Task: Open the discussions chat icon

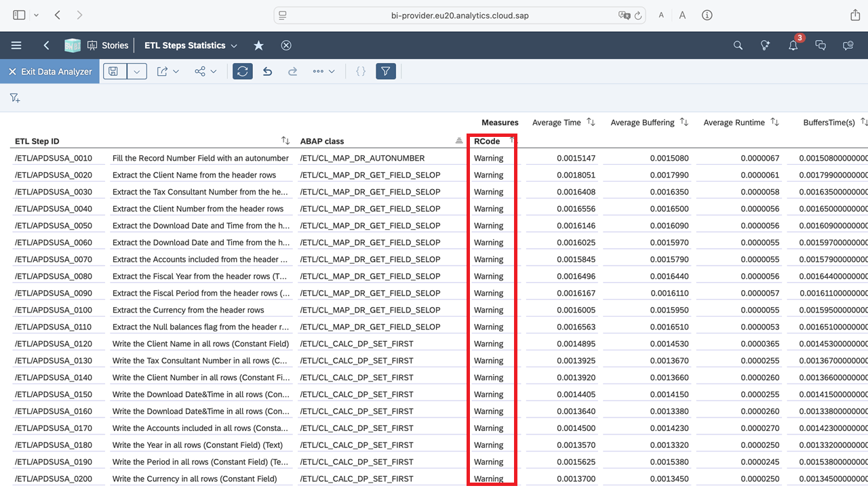Action: click(821, 45)
